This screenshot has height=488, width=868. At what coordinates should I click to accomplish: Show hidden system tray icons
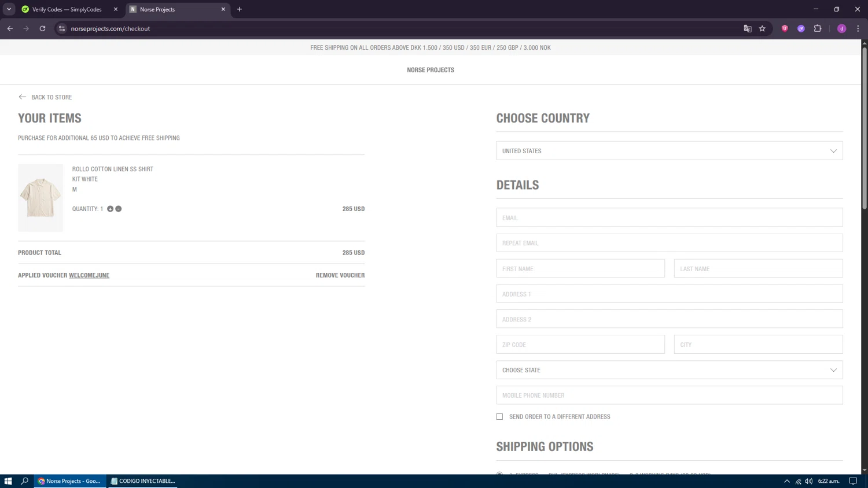787,481
